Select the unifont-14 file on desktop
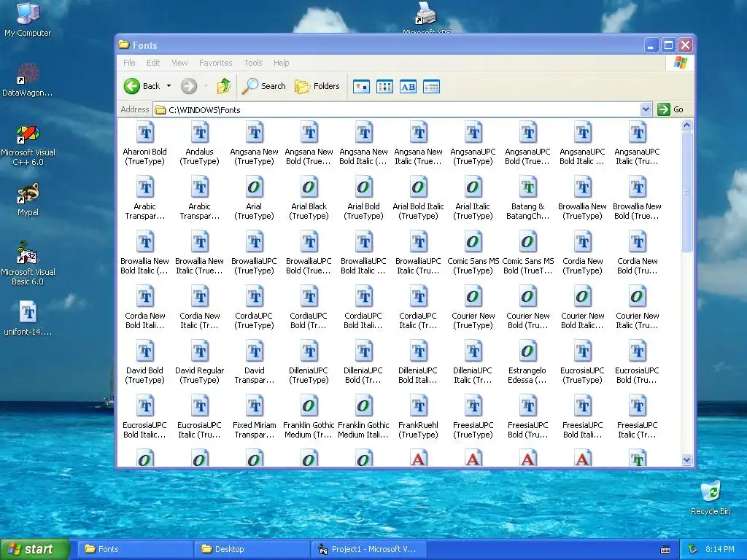Screen dimensions: 747x560 28,319
